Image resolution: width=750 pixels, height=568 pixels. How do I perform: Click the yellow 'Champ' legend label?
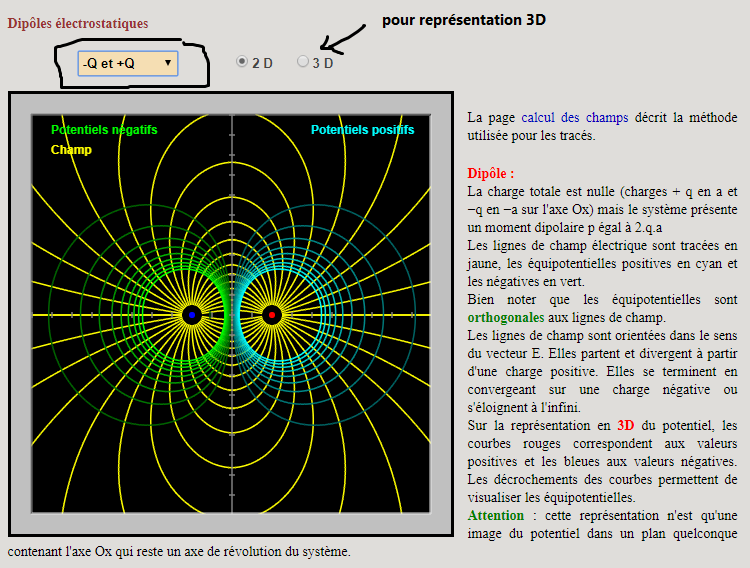coord(71,150)
